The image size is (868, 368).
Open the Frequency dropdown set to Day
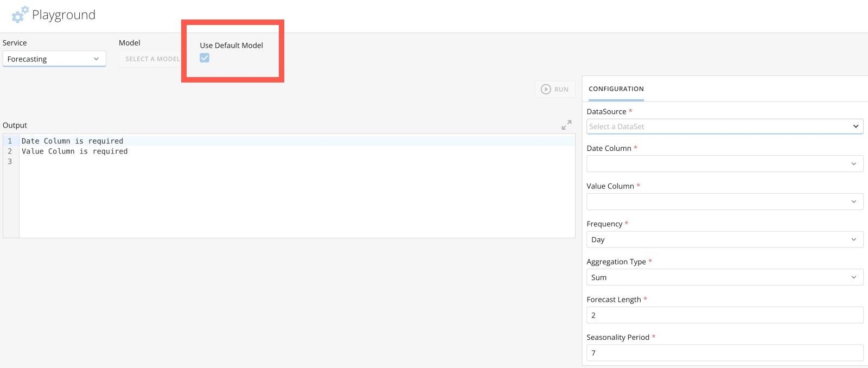tap(725, 239)
